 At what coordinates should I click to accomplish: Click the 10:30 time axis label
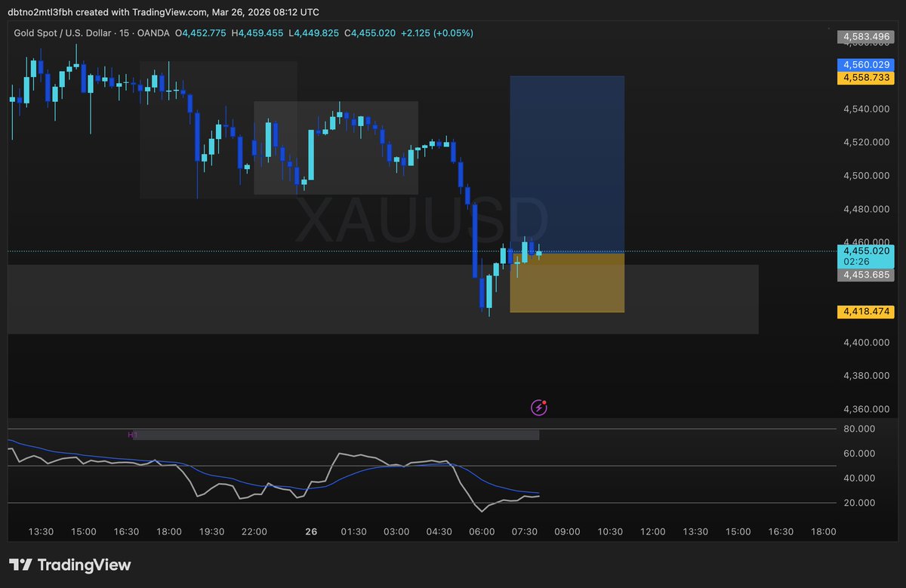click(x=610, y=531)
